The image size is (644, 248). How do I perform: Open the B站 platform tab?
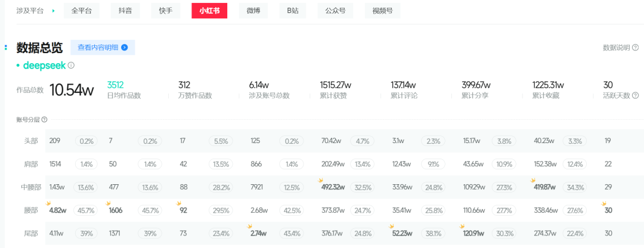coord(292,11)
